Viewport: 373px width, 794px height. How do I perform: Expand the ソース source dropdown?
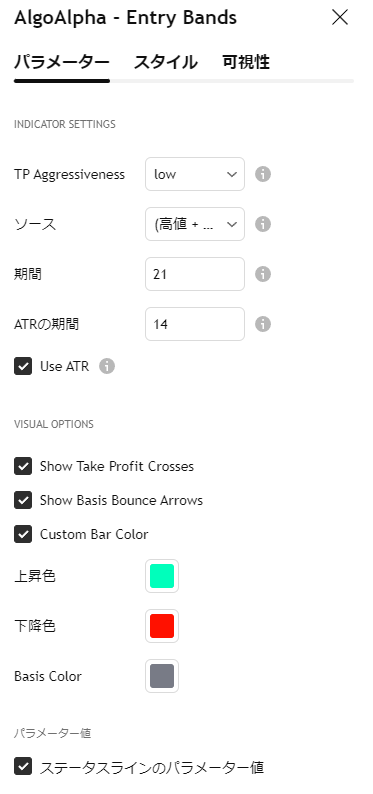(195, 224)
